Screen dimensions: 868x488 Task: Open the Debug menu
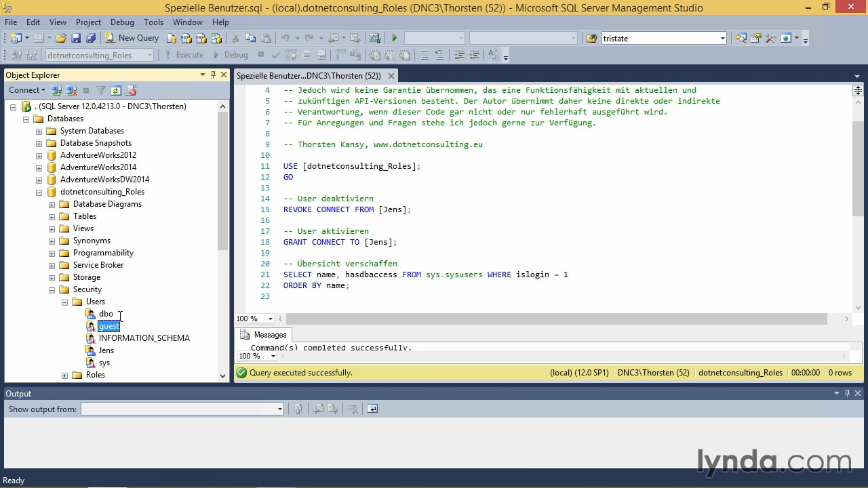click(x=122, y=22)
